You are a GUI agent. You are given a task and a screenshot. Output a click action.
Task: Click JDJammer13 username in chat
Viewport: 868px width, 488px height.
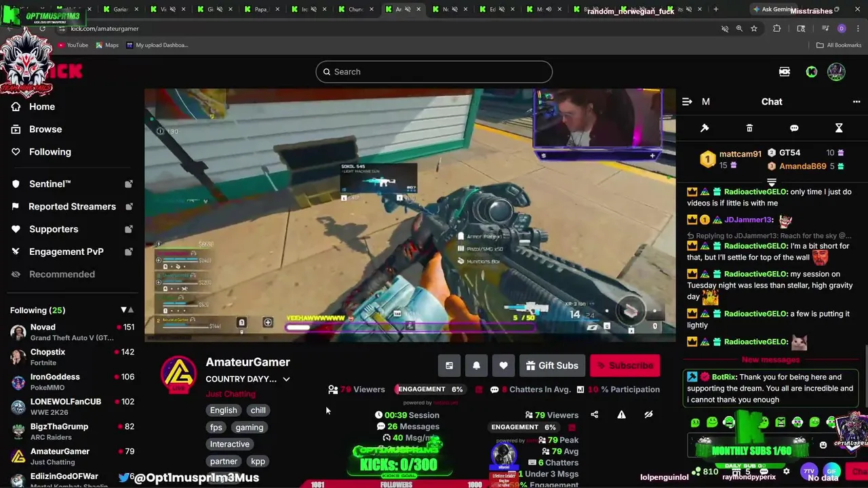[748, 220]
